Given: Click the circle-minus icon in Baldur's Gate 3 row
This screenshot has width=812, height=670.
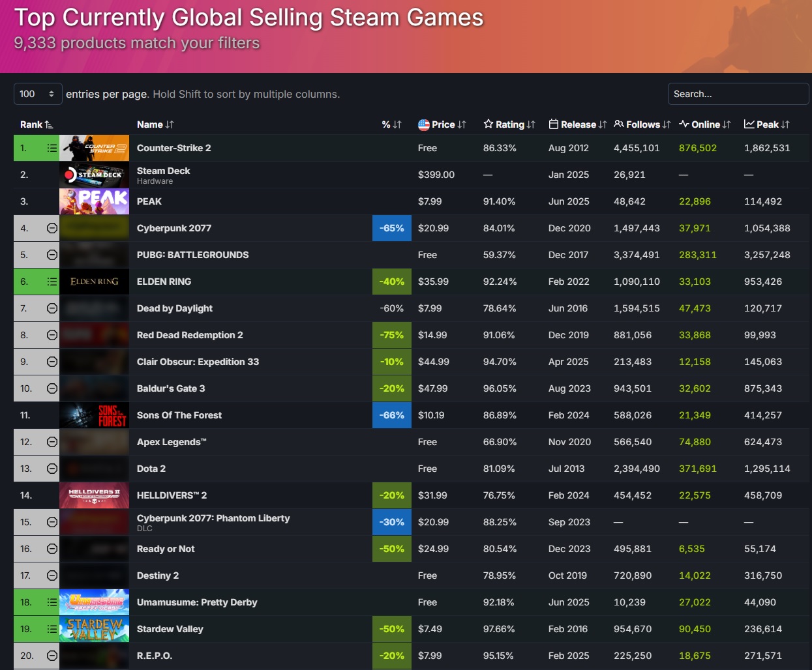Looking at the screenshot, I should click(x=52, y=388).
